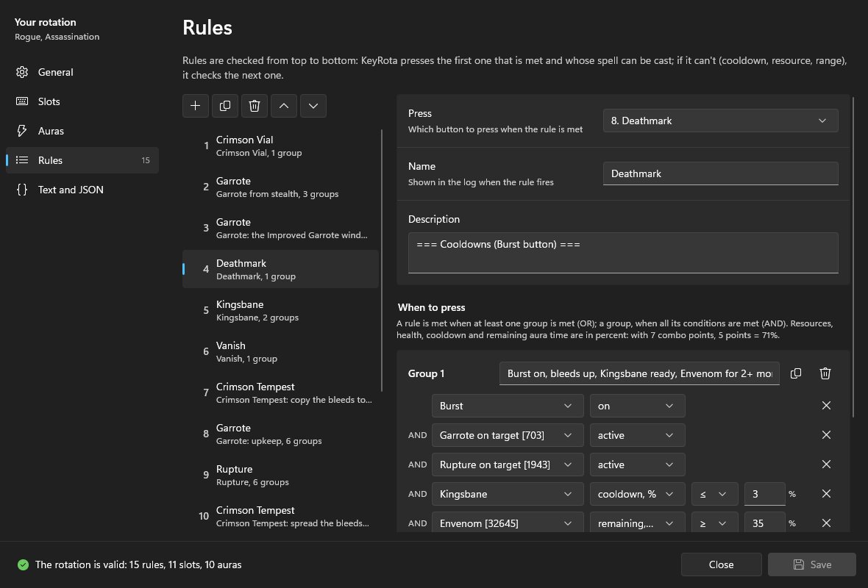
Task: Select rule 3 Garrote Improved Garrote window
Action: pyautogui.click(x=281, y=228)
